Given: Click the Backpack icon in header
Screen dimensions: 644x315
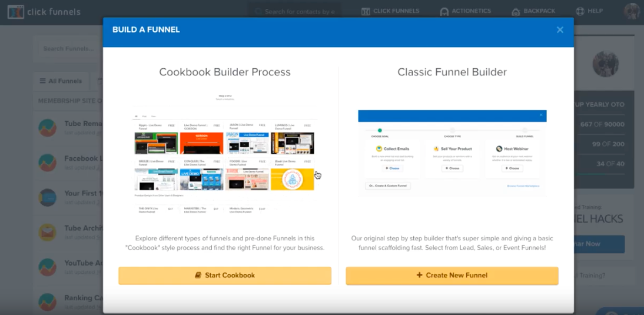Looking at the screenshot, I should pos(516,12).
